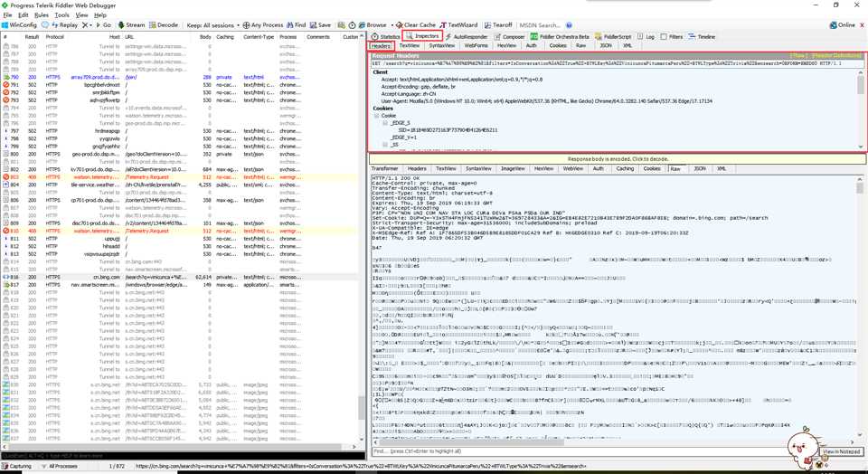868x474 pixels.
Task: Switch to the Log tab
Action: [x=646, y=36]
